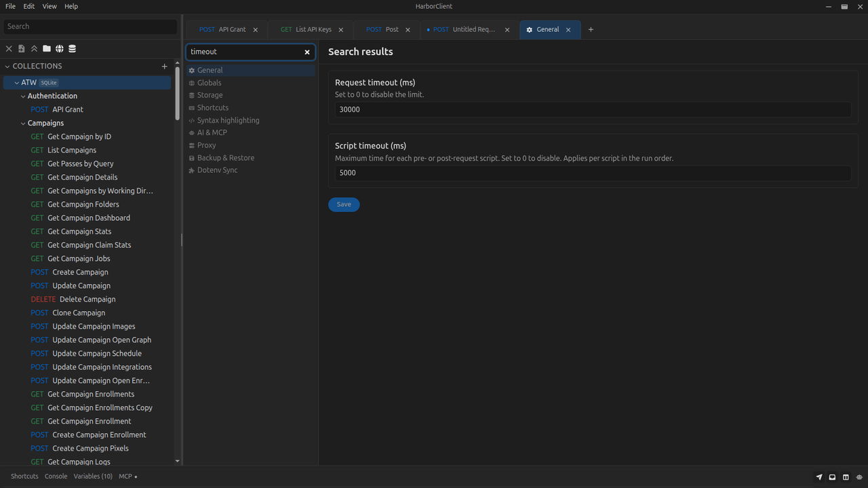This screenshot has height=488, width=868.
Task: Click the folder icon in sidebar toolbar
Action: (47, 49)
